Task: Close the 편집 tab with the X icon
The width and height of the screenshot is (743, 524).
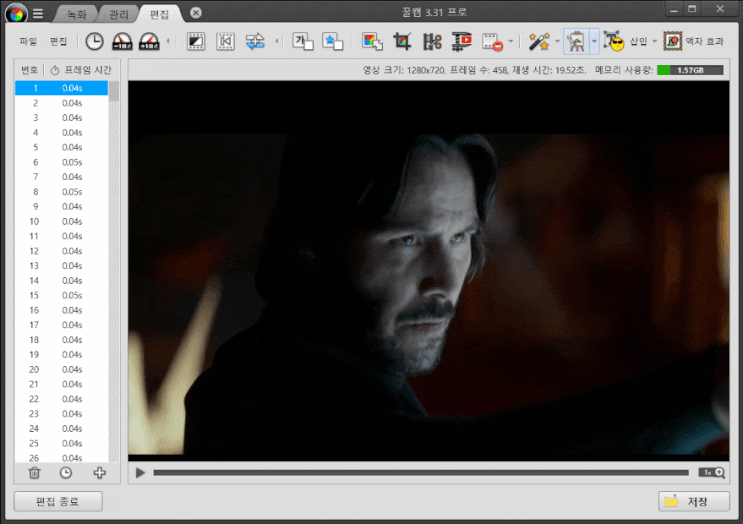Action: click(196, 13)
